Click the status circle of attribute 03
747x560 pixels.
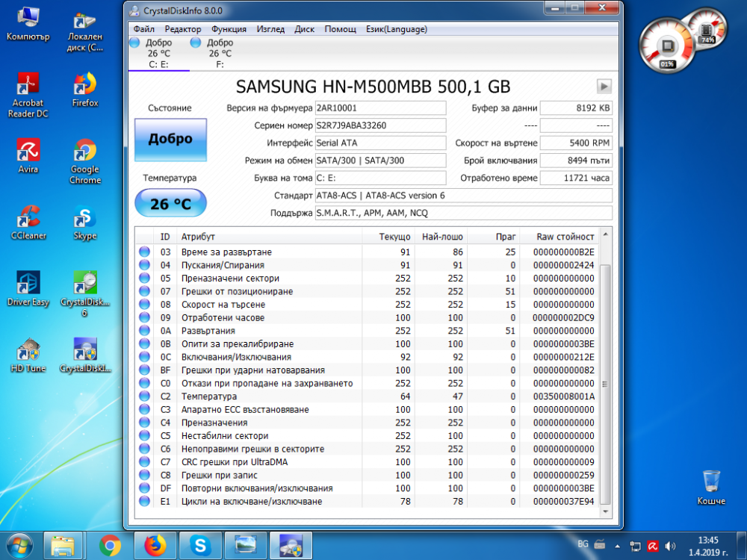[x=144, y=252]
